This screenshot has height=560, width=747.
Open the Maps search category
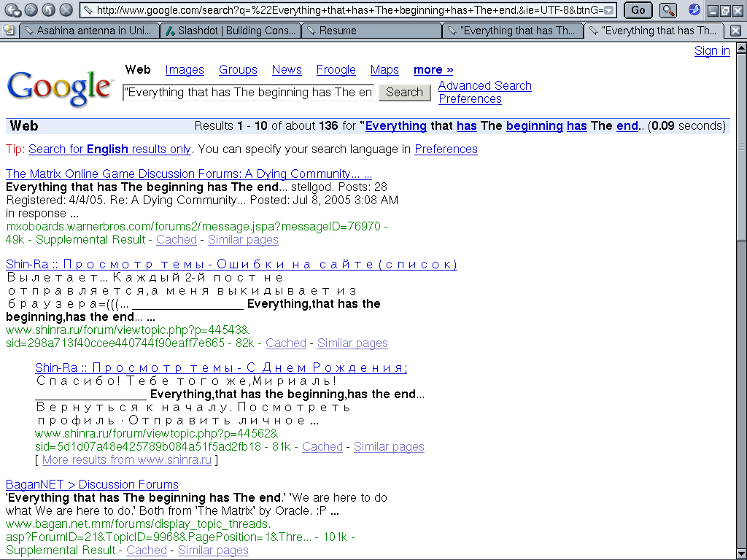pos(384,70)
